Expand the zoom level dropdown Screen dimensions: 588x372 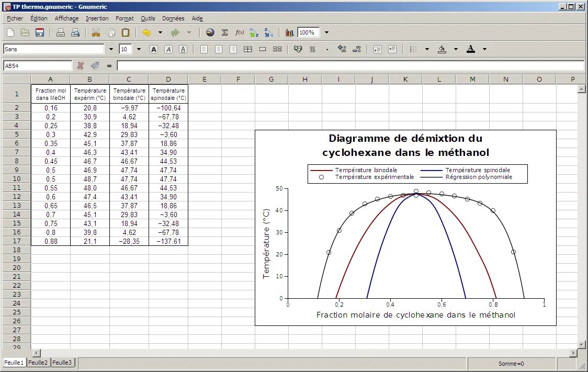(x=326, y=32)
